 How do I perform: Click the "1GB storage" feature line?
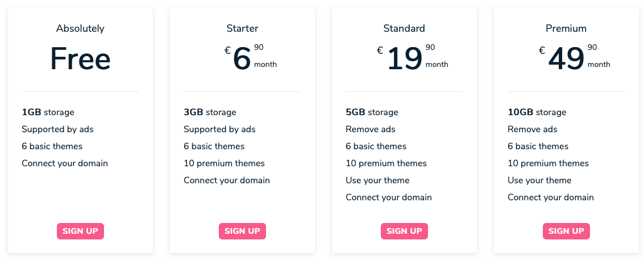click(x=48, y=112)
